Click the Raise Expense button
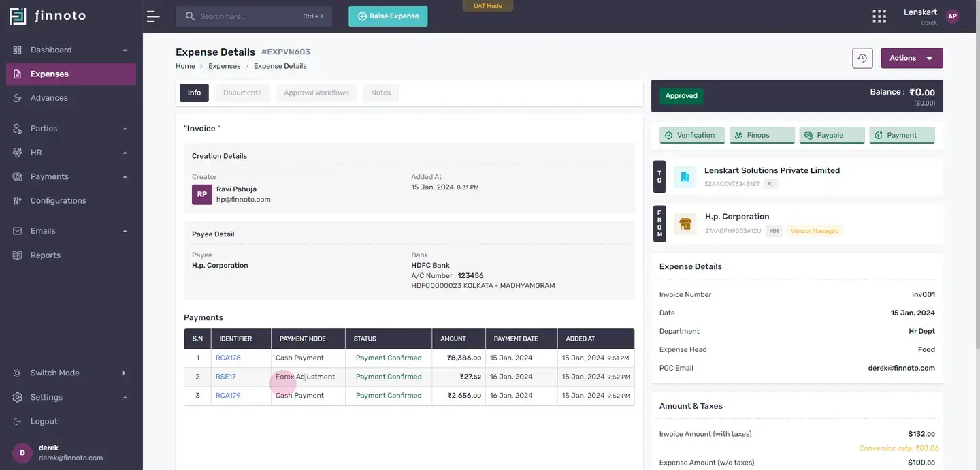This screenshot has width=980, height=470. (x=388, y=16)
